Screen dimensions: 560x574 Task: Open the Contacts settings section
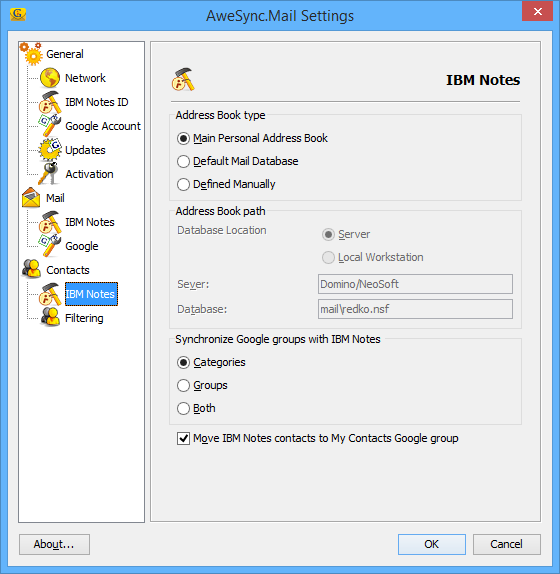pos(68,270)
